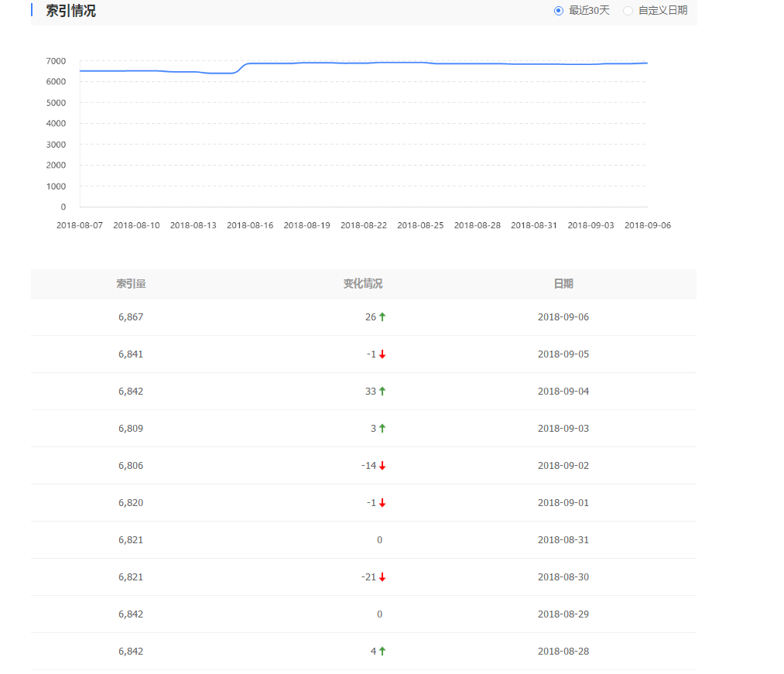
Task: Click red down arrow in 2018-09-05 row
Action: coord(382,354)
